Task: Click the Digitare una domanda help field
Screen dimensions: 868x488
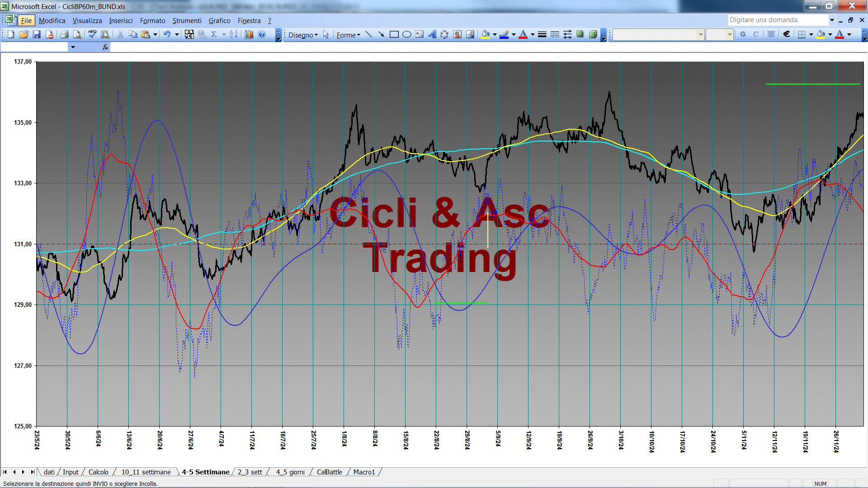Action: (x=778, y=20)
